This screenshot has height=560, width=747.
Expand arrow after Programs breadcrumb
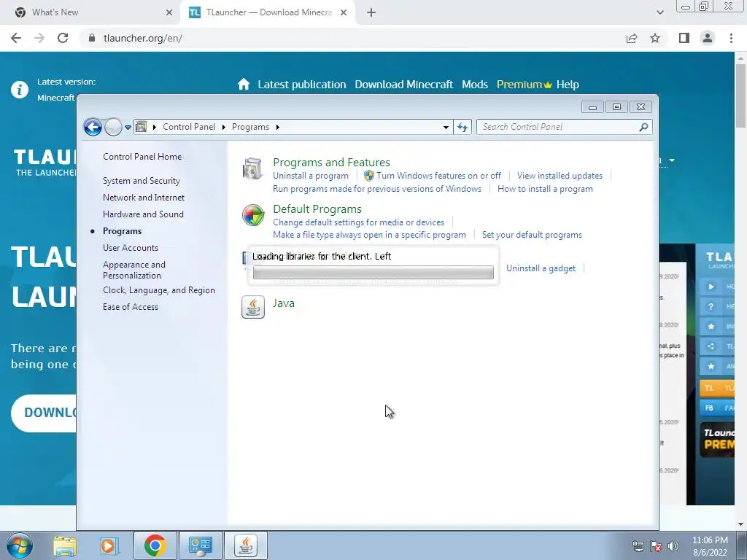[278, 127]
